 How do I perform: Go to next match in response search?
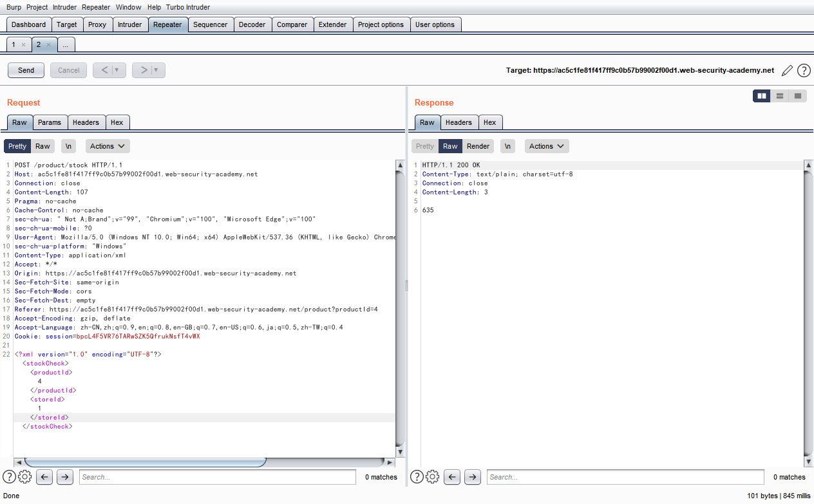(473, 477)
